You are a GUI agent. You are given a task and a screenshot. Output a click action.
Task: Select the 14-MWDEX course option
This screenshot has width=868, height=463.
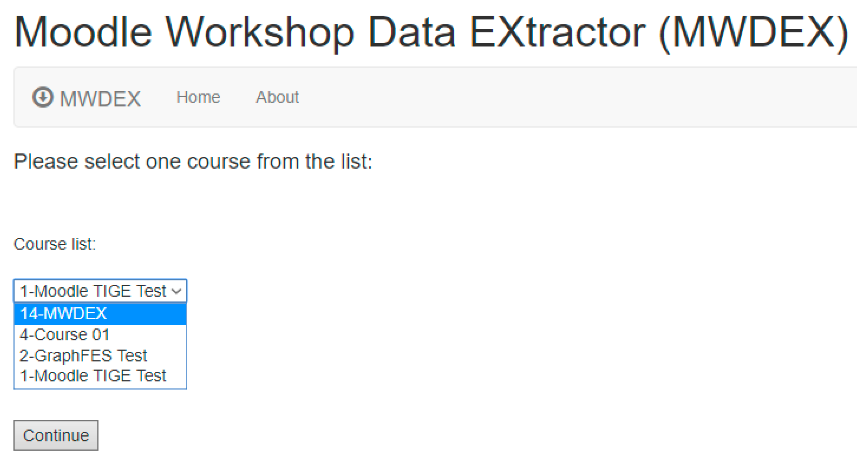tap(64, 314)
